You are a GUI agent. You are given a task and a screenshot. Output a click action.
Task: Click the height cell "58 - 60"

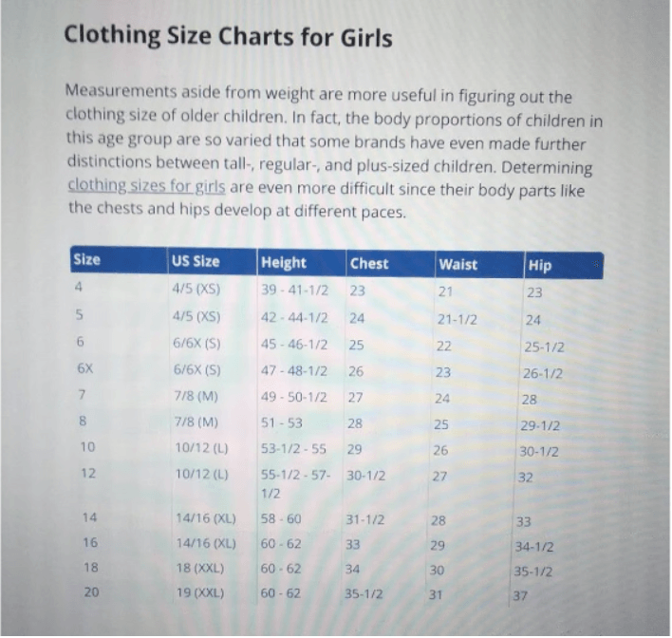(281, 519)
